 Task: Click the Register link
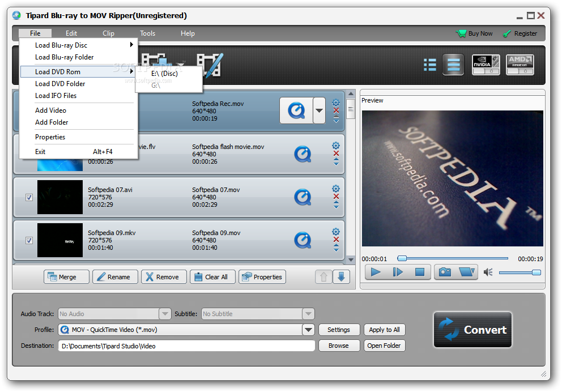click(x=520, y=33)
